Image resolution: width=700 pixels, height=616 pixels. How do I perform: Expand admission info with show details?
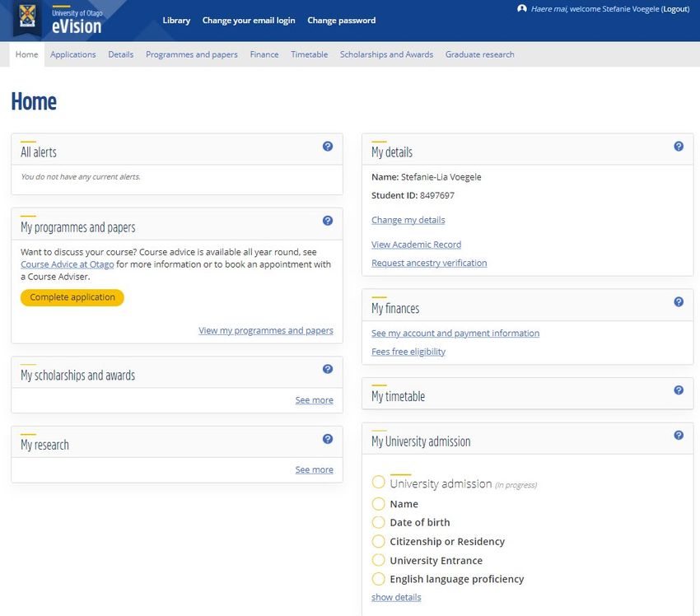(396, 597)
